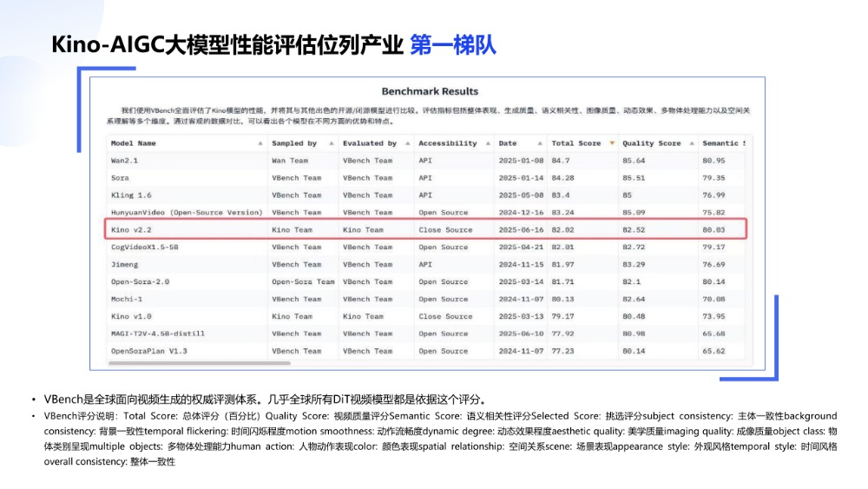Click the Close Source cell in the Kino v2.2 row
This screenshot has height=489, width=868.
tap(445, 230)
